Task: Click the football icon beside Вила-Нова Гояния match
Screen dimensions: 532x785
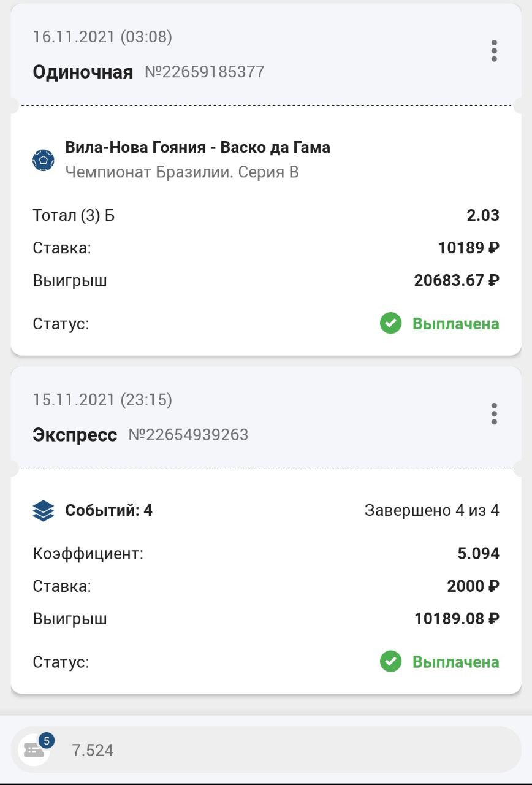Action: coord(44,160)
